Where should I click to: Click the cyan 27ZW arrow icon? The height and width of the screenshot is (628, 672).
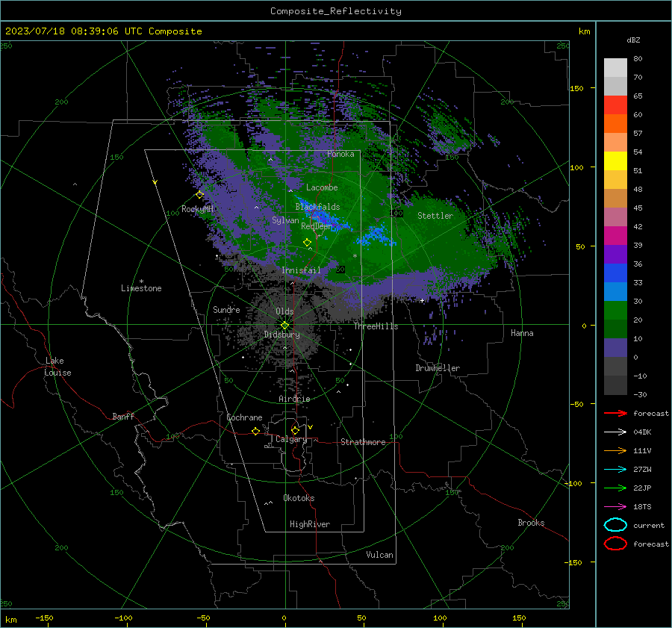[615, 470]
